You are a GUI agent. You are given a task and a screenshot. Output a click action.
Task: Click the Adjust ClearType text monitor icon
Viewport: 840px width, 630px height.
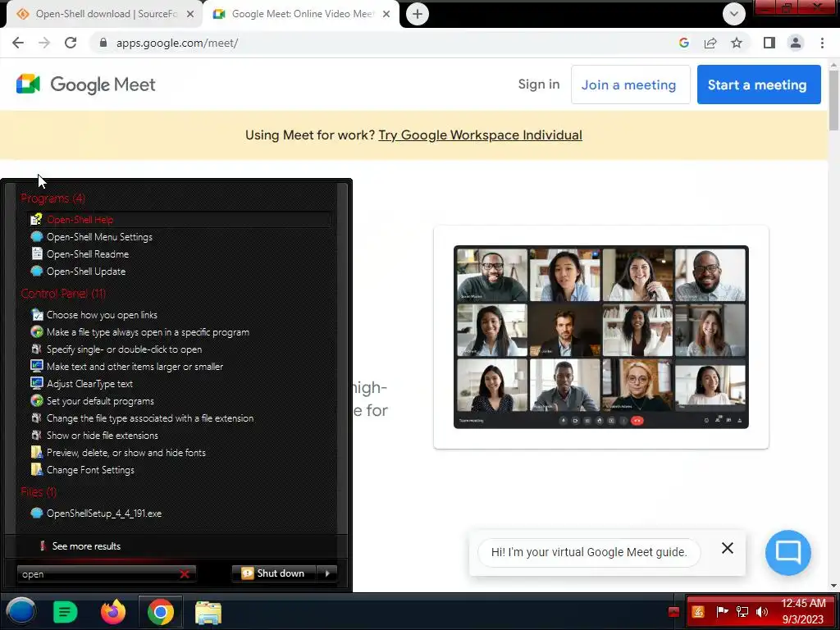[x=36, y=384]
